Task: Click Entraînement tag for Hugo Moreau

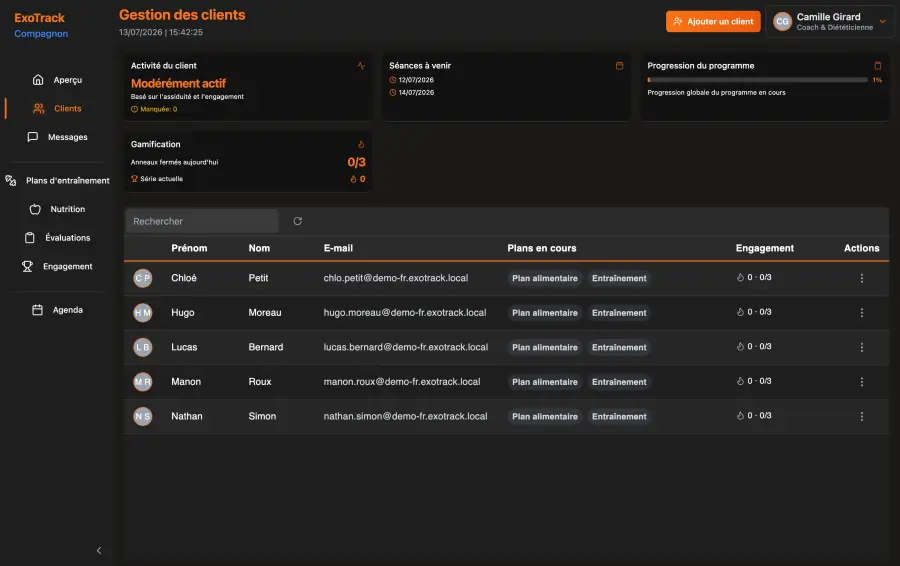Action: (619, 313)
